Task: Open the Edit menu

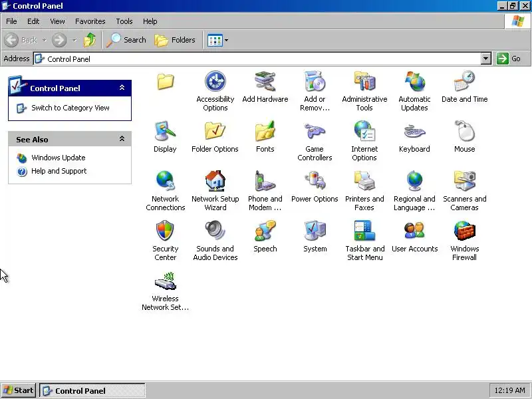Action: coord(33,21)
